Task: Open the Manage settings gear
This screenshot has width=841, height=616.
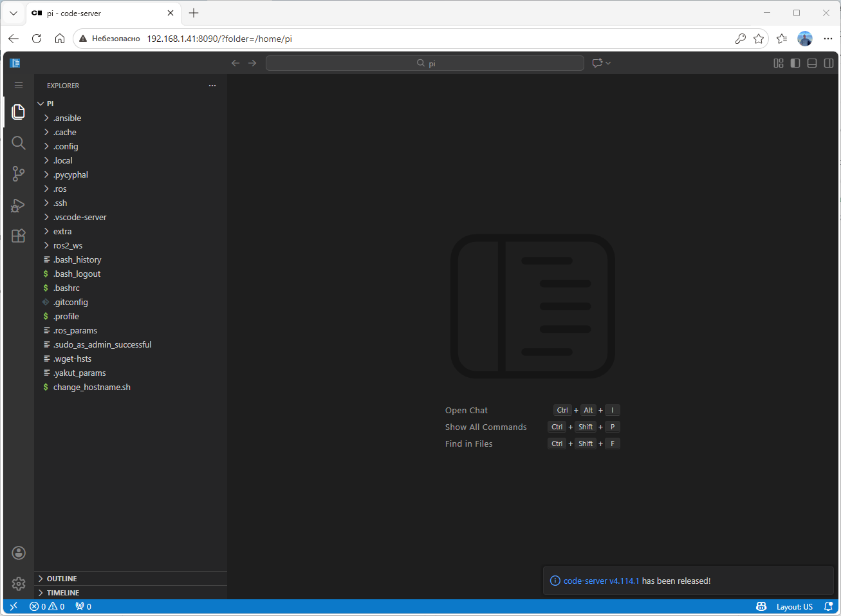Action: [19, 583]
